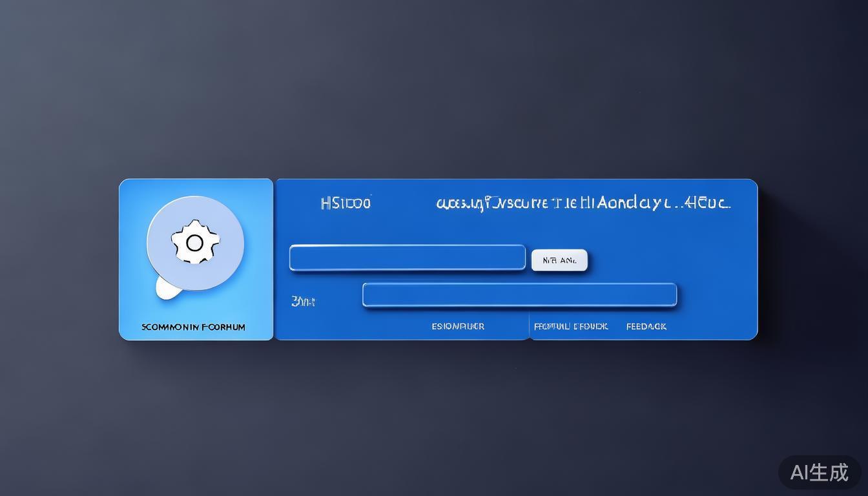Click the vertical divider between bottom tabs
Viewport: 868px width, 496px height.
530,326
